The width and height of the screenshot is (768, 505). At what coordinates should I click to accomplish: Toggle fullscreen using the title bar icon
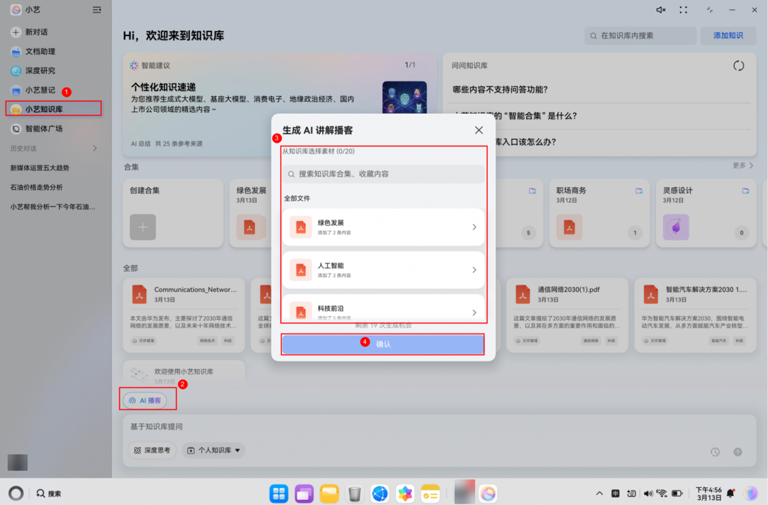(x=683, y=10)
